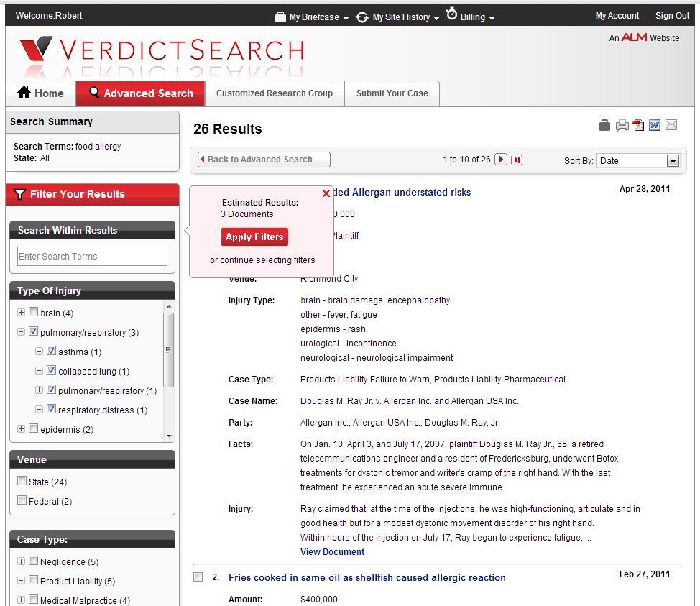Expand the Medical Malpractice node
700x606 pixels.
click(21, 600)
